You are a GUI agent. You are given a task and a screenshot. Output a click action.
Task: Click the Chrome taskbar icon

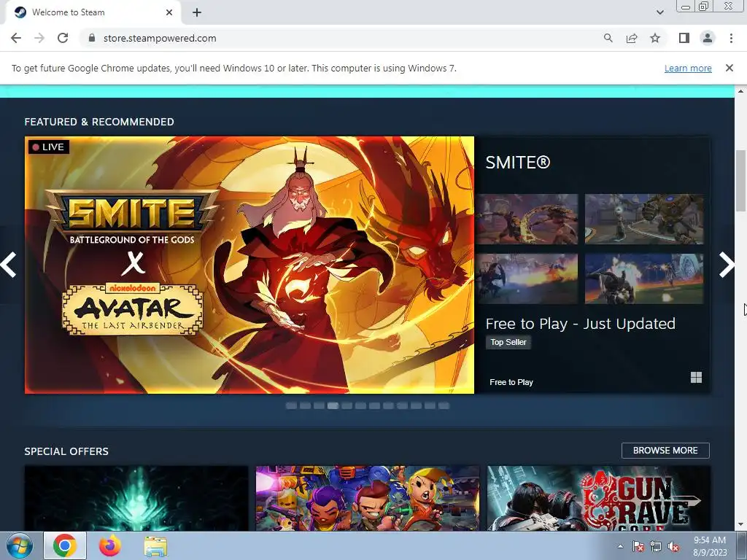point(65,545)
